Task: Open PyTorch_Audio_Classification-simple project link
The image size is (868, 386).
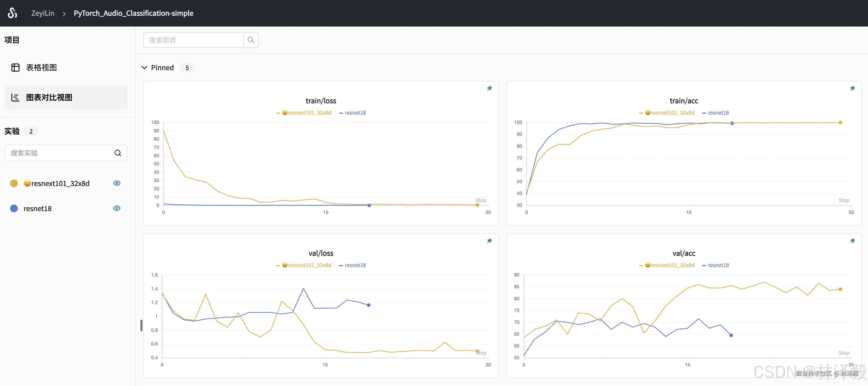Action: pos(133,13)
